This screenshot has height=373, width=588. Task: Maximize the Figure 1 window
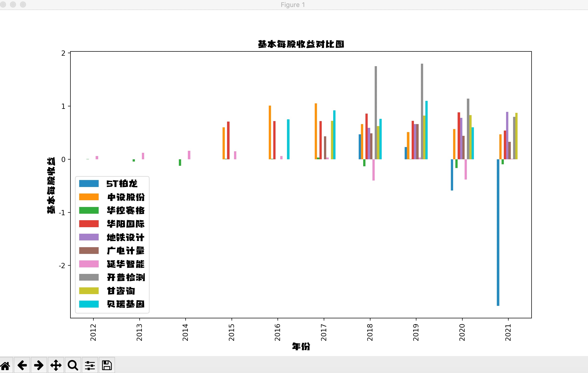tap(23, 4)
